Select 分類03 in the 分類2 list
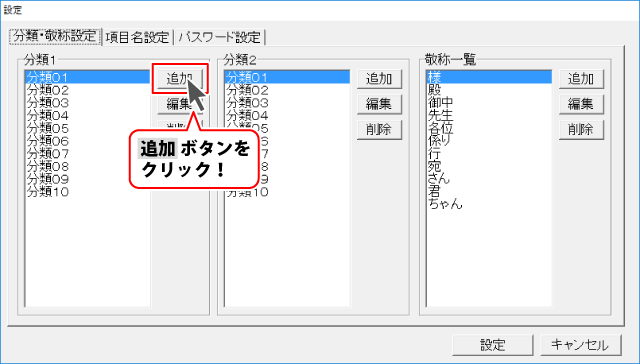Viewport: 640px width, 364px height. (287, 103)
